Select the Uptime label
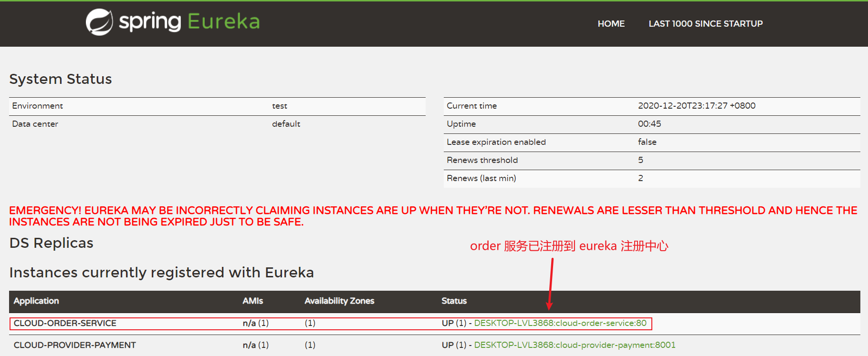868x356 pixels. click(x=461, y=124)
